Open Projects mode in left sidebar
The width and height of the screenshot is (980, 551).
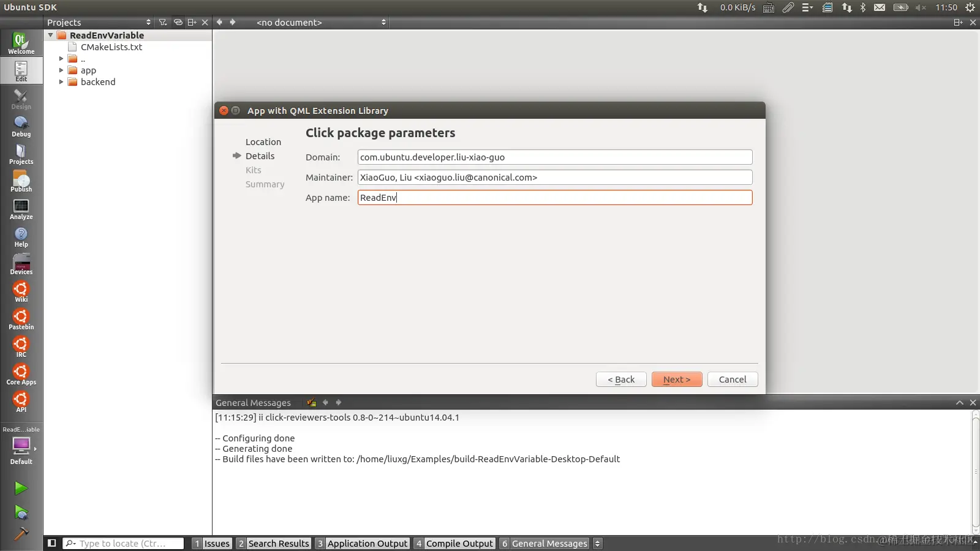click(x=21, y=154)
